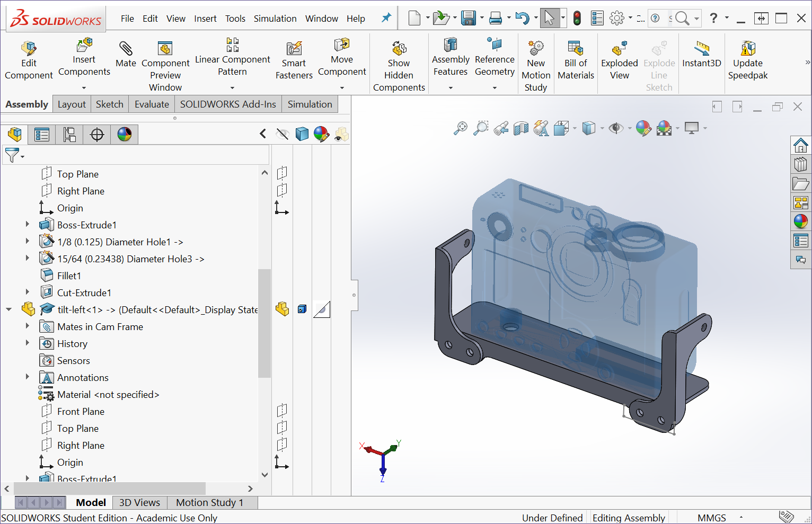Expand the Annotations folder

coord(28,377)
